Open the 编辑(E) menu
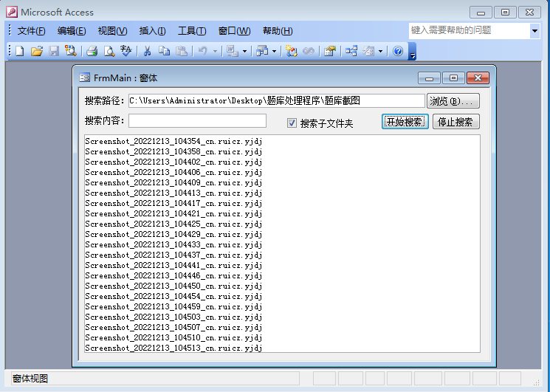 pos(72,31)
